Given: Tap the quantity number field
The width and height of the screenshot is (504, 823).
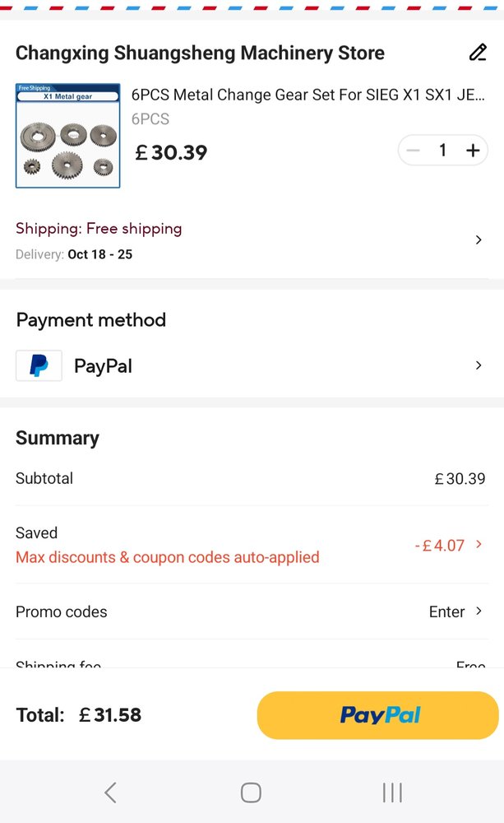Looking at the screenshot, I should (x=442, y=151).
